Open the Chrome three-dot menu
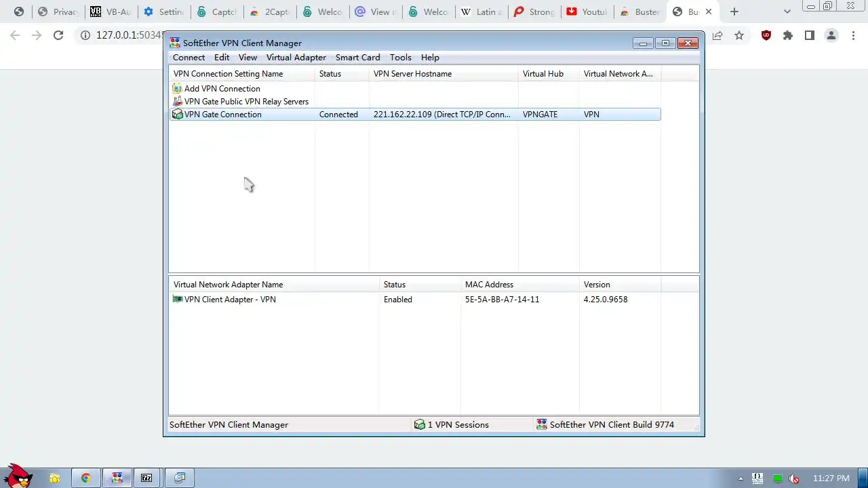868x488 pixels. [853, 35]
